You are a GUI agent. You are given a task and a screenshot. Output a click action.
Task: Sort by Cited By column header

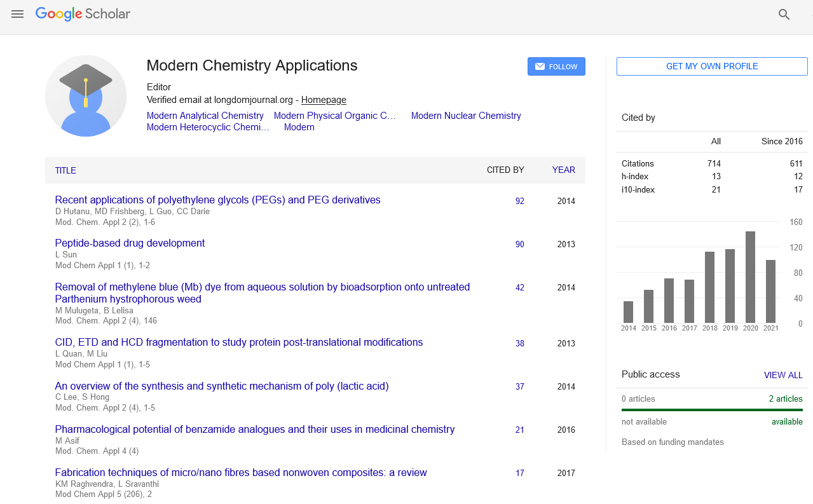(505, 170)
